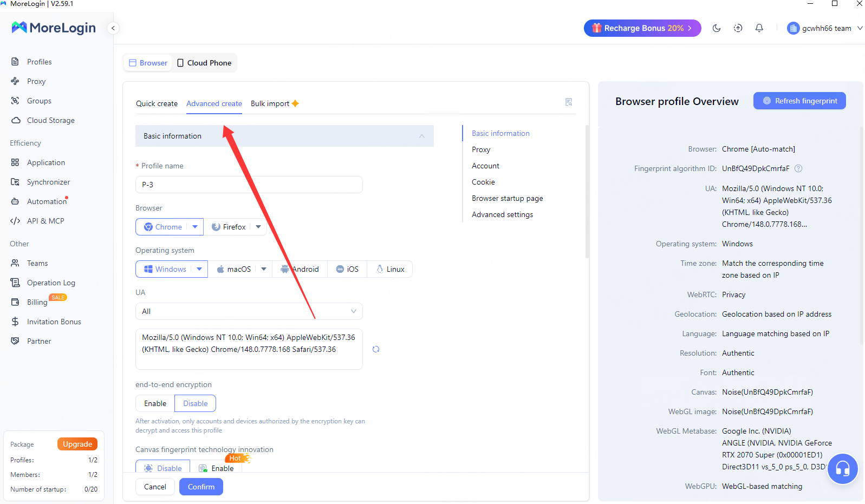Open customer support headset chat

coord(843,469)
